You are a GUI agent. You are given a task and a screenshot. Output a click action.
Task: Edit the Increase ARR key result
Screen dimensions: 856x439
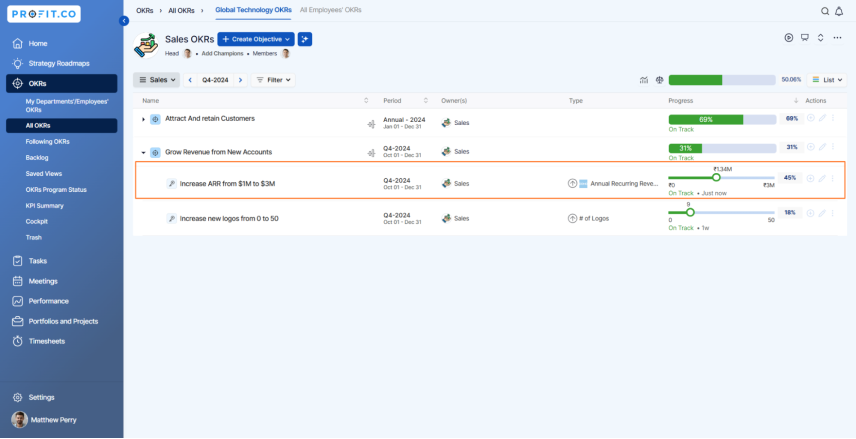822,179
